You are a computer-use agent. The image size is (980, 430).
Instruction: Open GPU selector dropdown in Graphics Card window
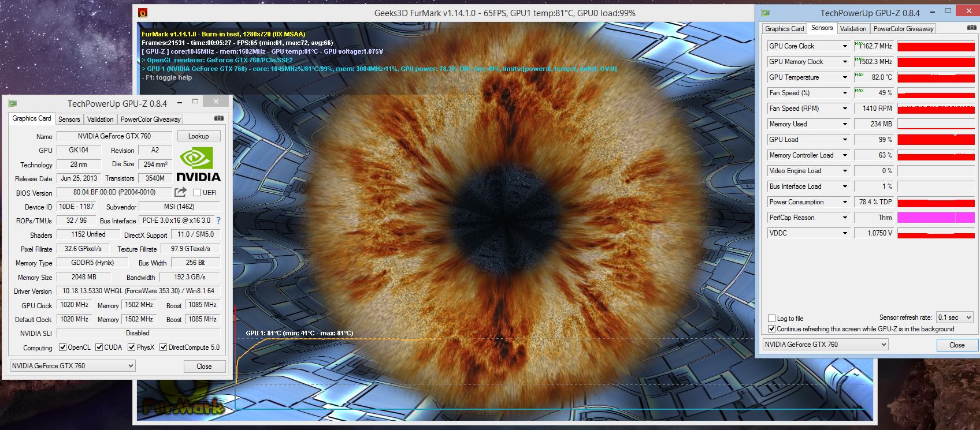pos(73,366)
